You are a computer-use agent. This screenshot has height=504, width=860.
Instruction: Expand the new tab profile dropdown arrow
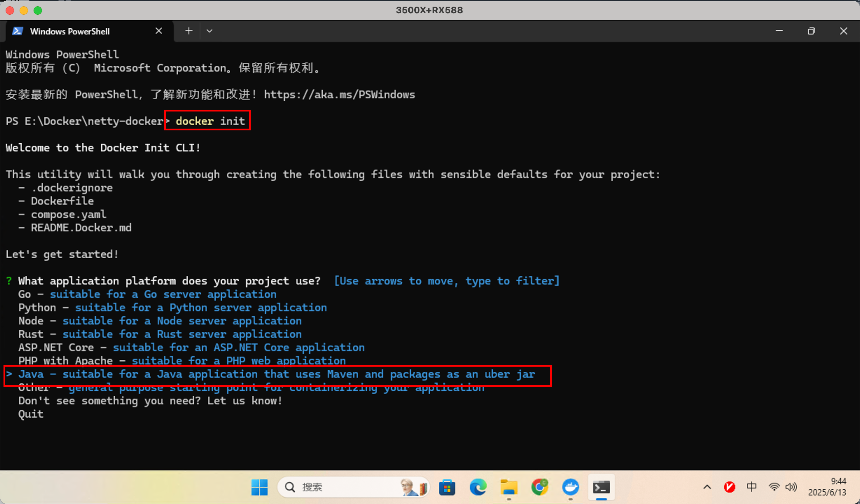(x=209, y=31)
